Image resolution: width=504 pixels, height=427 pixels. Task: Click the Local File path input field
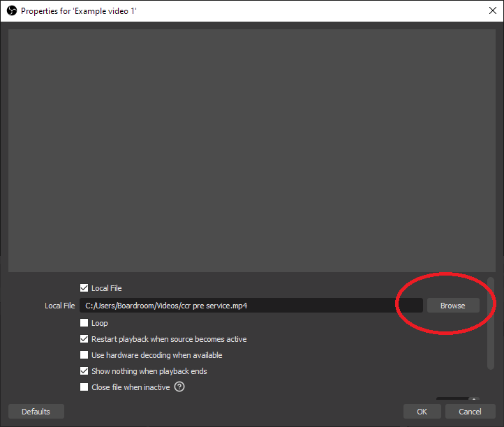(x=251, y=305)
